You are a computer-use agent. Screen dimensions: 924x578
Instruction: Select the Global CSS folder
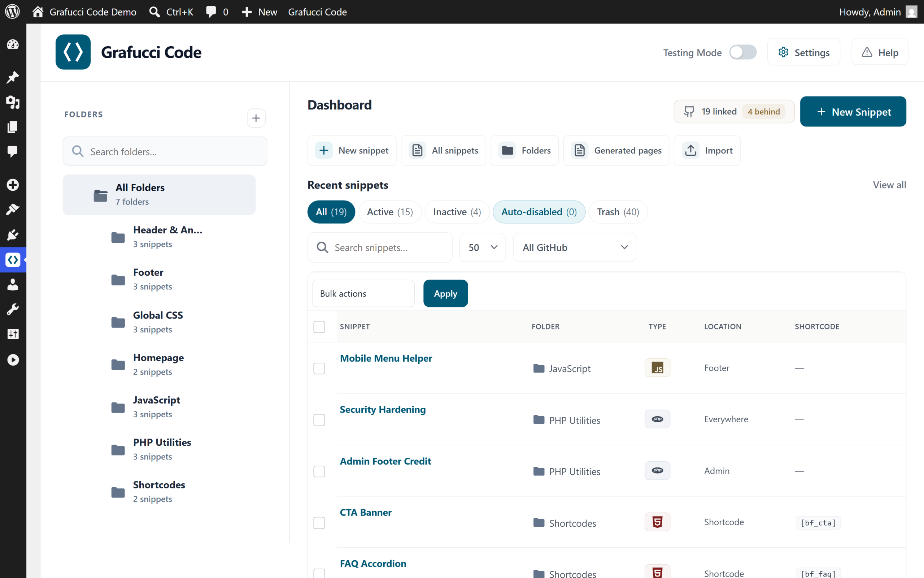point(158,322)
